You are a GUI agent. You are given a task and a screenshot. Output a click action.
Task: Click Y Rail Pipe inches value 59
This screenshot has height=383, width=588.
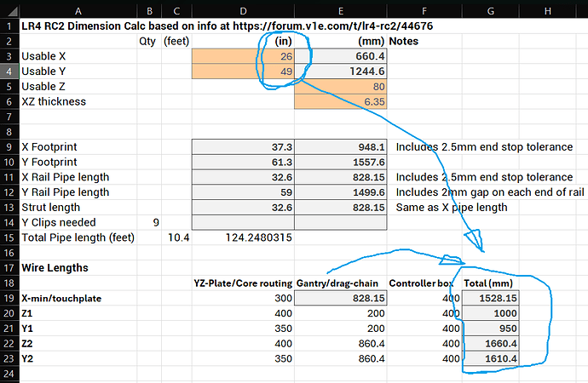click(243, 192)
